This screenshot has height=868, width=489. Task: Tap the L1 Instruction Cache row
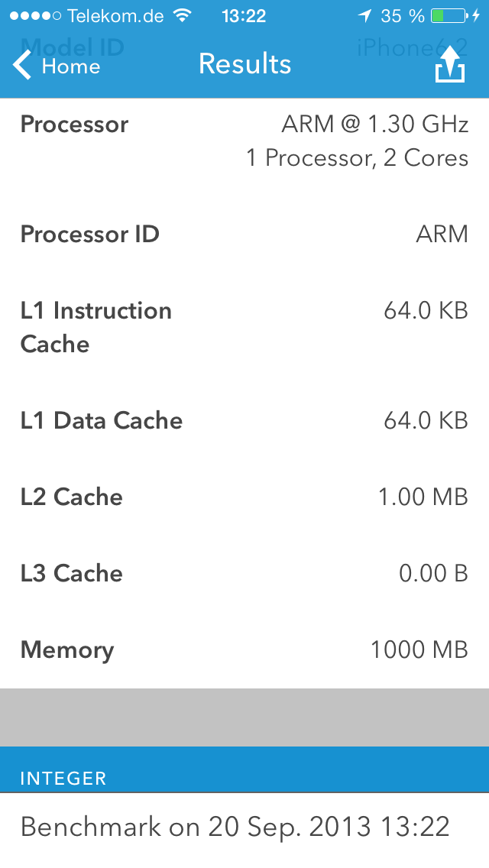[x=244, y=327]
